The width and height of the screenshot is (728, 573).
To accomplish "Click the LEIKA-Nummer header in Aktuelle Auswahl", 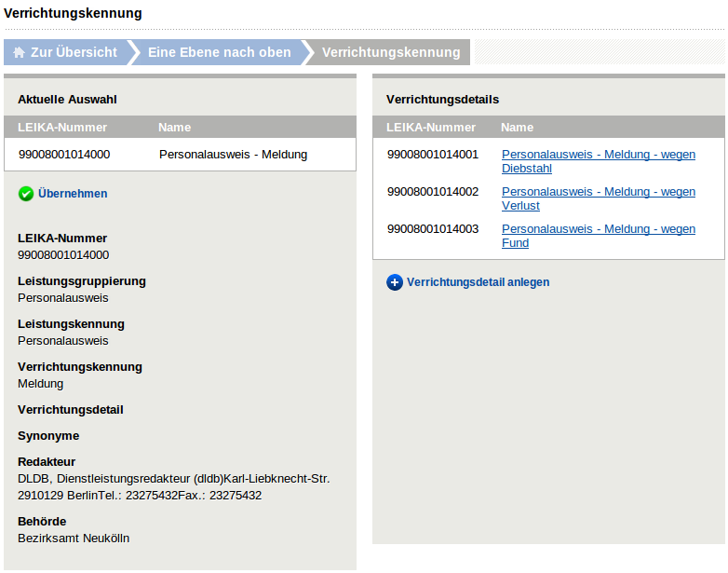I will tap(62, 128).
